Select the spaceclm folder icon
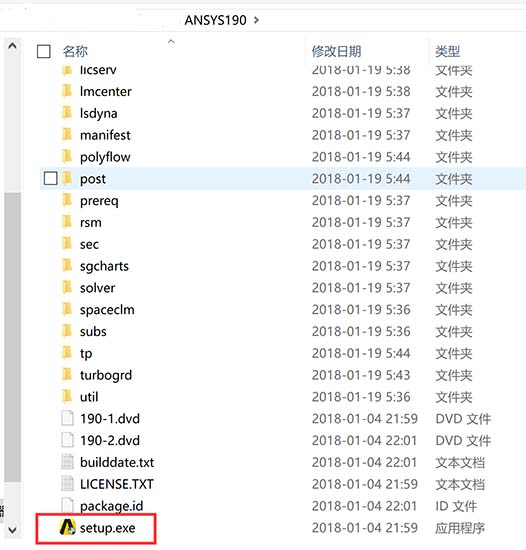The width and height of the screenshot is (526, 550). pyautogui.click(x=67, y=309)
